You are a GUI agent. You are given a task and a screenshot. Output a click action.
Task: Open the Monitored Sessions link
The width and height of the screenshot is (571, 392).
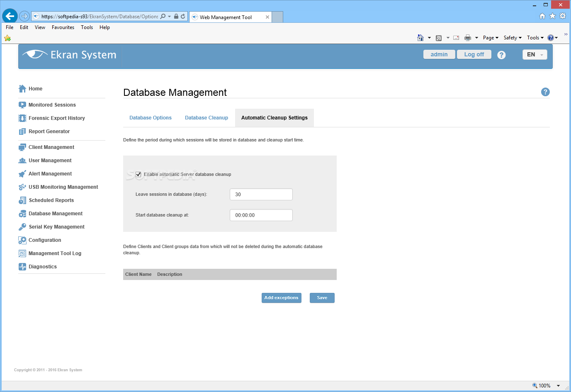pos(52,105)
